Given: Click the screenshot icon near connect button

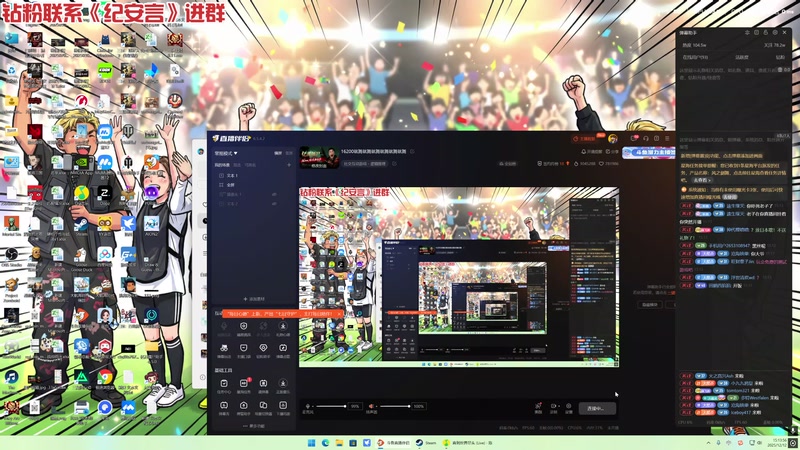Looking at the screenshot, I should [538, 407].
